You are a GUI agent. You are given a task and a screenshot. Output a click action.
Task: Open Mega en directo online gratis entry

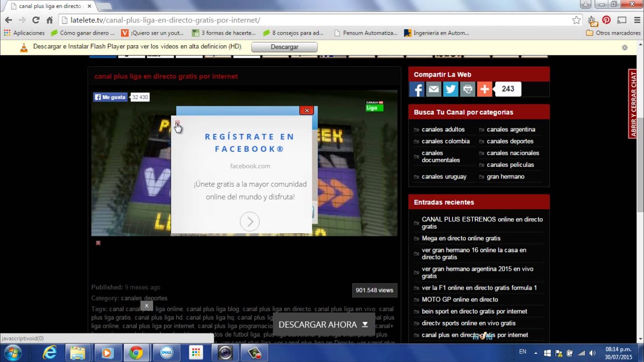[x=461, y=238]
